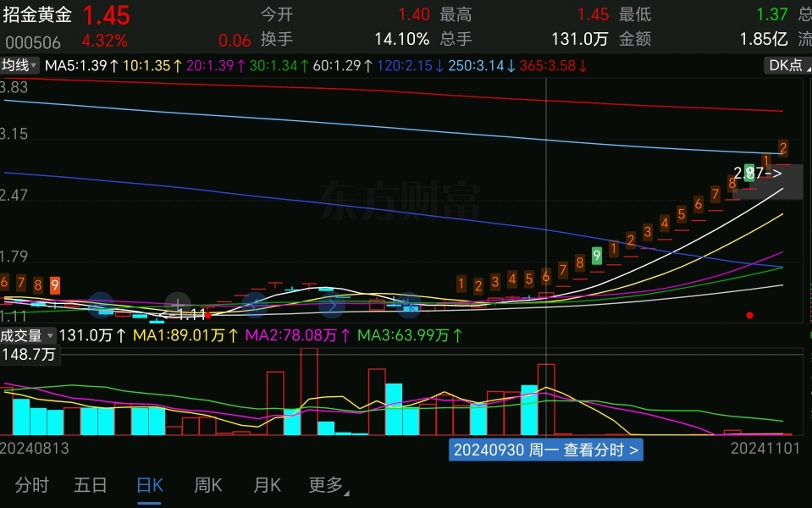This screenshot has height=508, width=812.
Task: Click the MA5:1.39 label
Action: coord(82,66)
